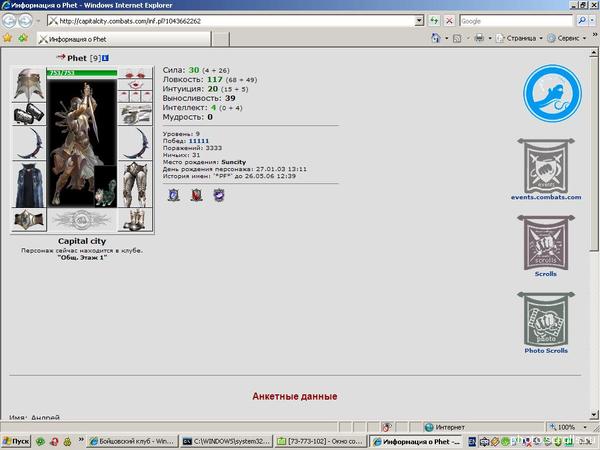
Task: Click the search magnifier button
Action: click(x=582, y=21)
